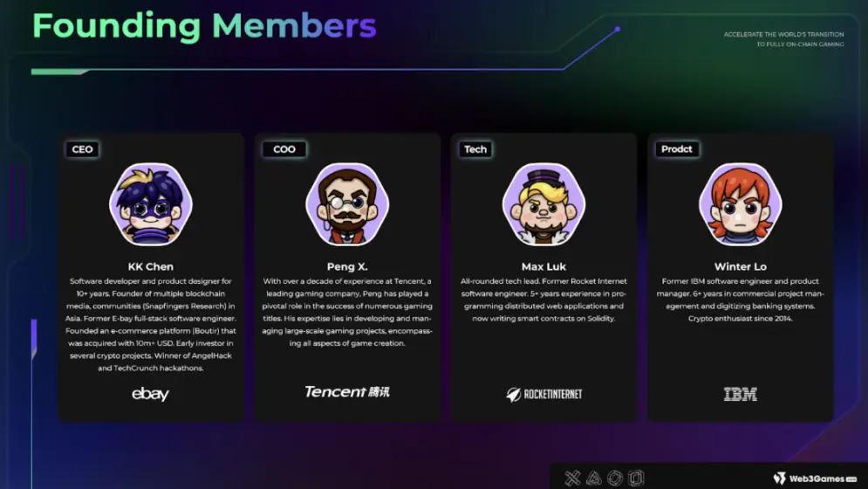The height and width of the screenshot is (489, 868).
Task: Click the Web3Games logo in footer
Action: click(815, 479)
